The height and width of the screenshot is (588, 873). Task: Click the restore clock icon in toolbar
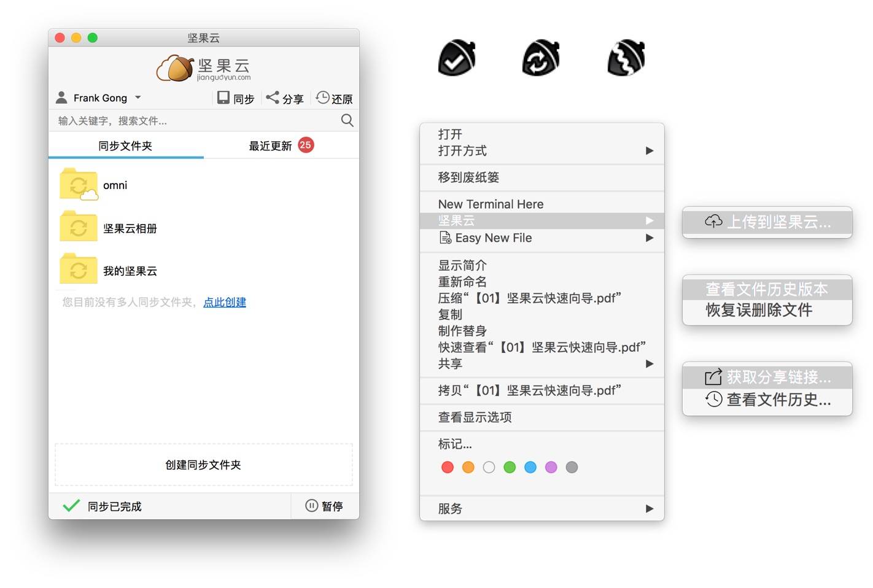[x=322, y=98]
